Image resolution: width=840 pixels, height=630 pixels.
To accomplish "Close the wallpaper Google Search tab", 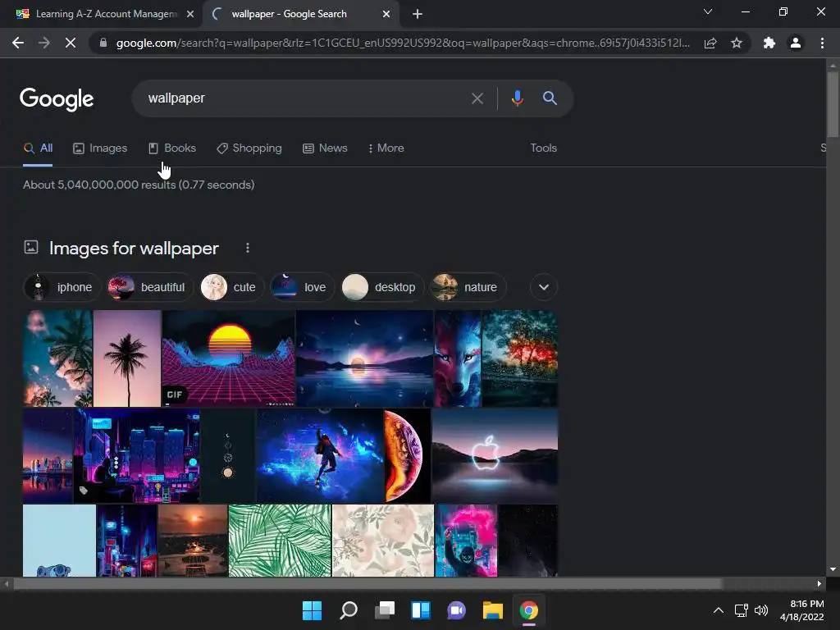I will pos(386,14).
